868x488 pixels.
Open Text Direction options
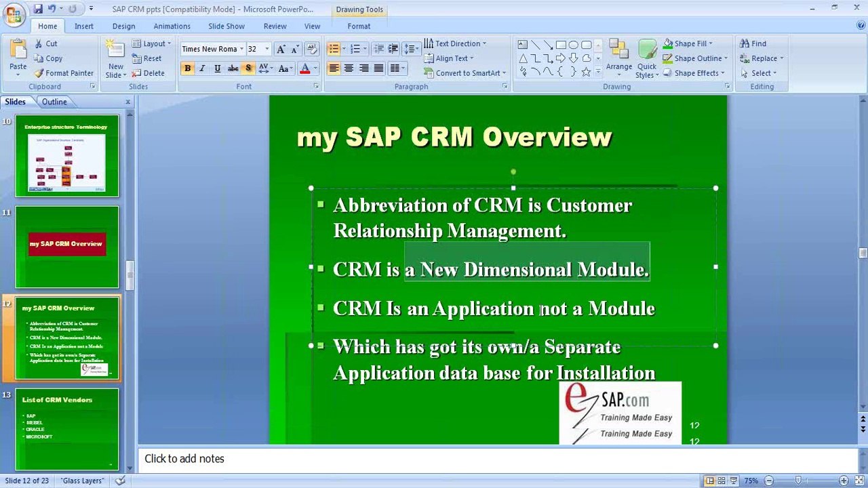coord(455,43)
